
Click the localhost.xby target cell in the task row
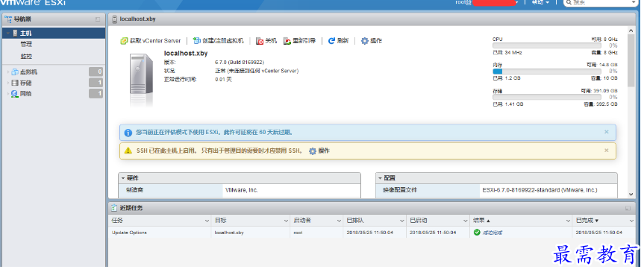click(x=251, y=233)
